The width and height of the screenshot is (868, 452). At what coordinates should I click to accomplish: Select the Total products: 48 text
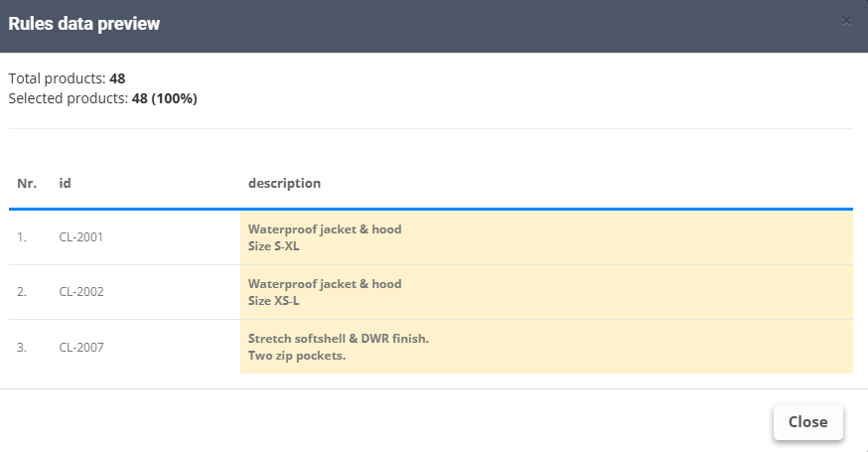(67, 78)
